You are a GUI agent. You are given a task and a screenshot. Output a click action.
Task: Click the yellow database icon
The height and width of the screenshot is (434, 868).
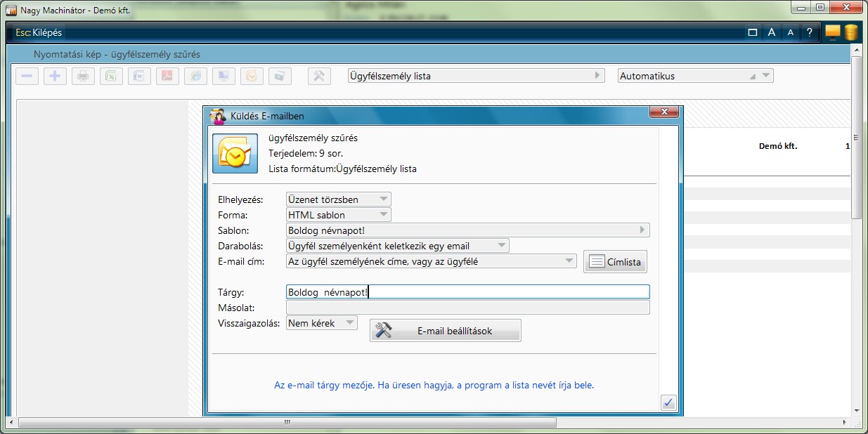(851, 32)
